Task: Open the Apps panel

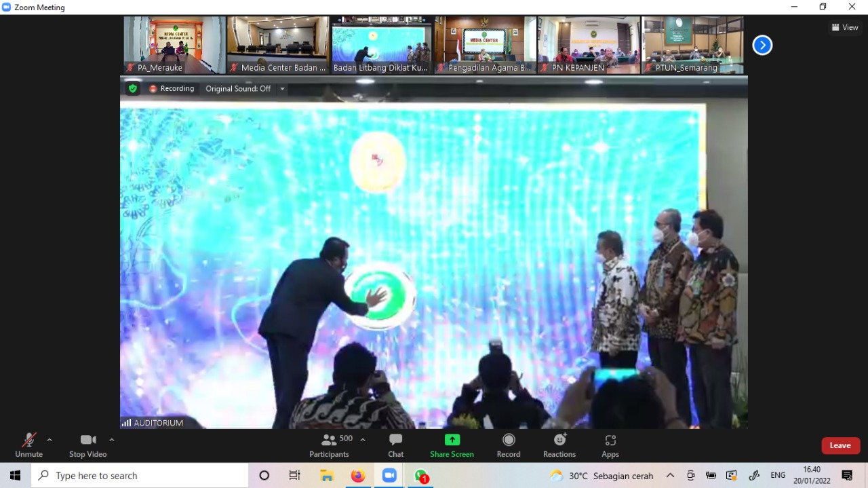Action: [x=610, y=445]
